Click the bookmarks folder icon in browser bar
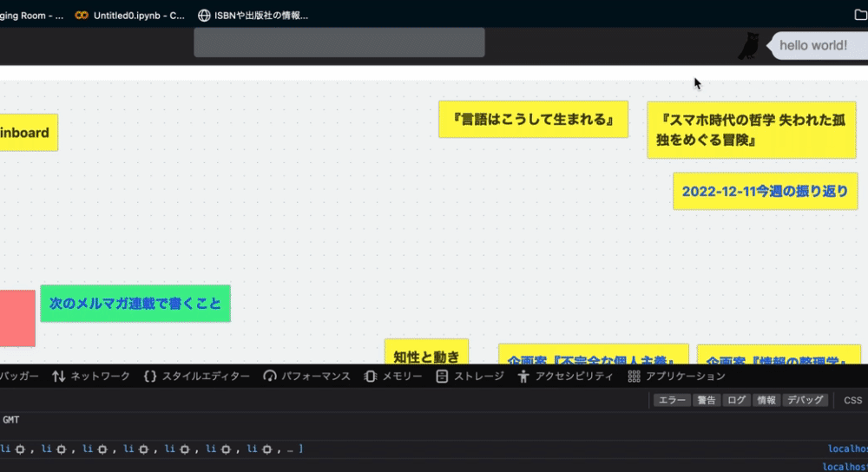 [x=861, y=15]
